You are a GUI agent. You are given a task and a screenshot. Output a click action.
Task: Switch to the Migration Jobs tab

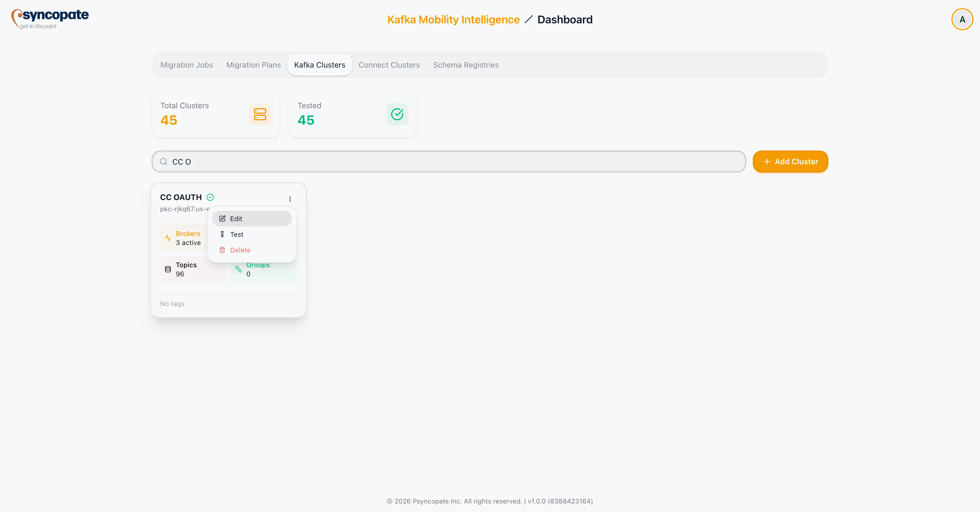tap(186, 65)
